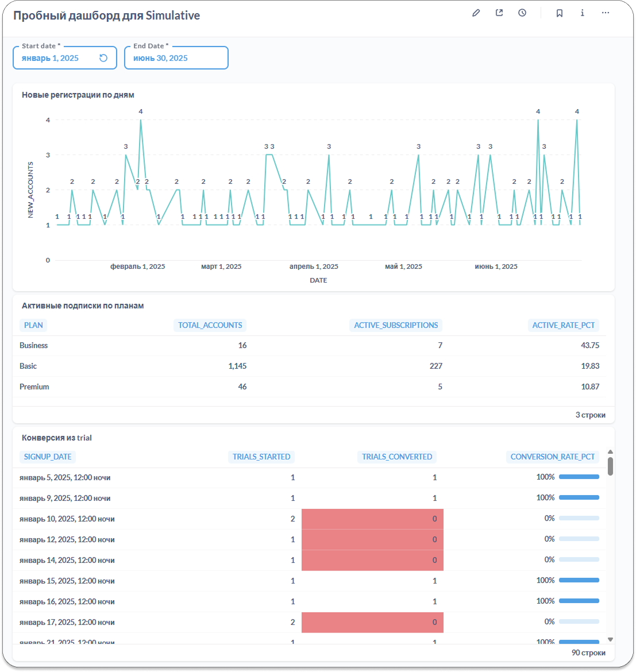Open the dashboard info icon
636x672 pixels.
[x=582, y=13]
